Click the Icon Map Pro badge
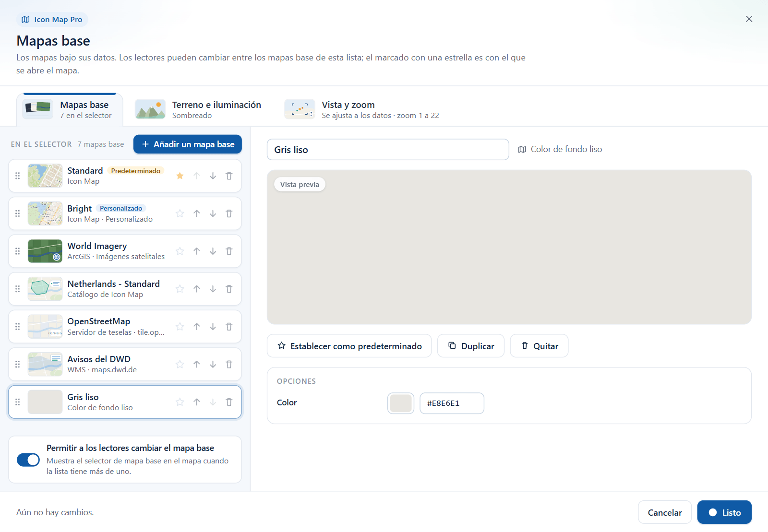The height and width of the screenshot is (532, 768). pos(52,20)
